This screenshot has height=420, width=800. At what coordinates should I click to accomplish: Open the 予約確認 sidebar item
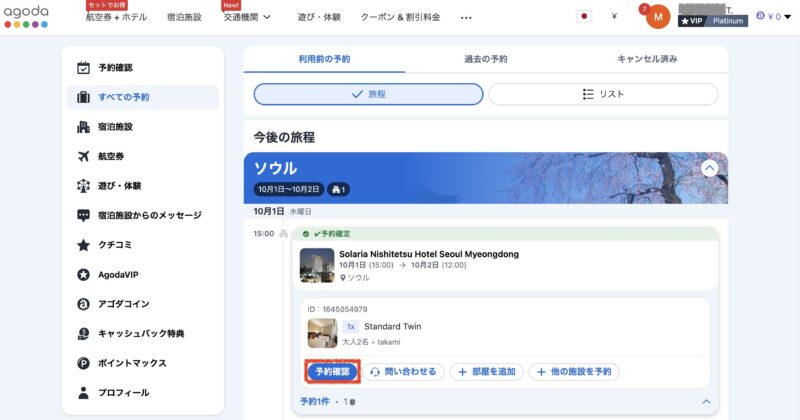pyautogui.click(x=115, y=68)
